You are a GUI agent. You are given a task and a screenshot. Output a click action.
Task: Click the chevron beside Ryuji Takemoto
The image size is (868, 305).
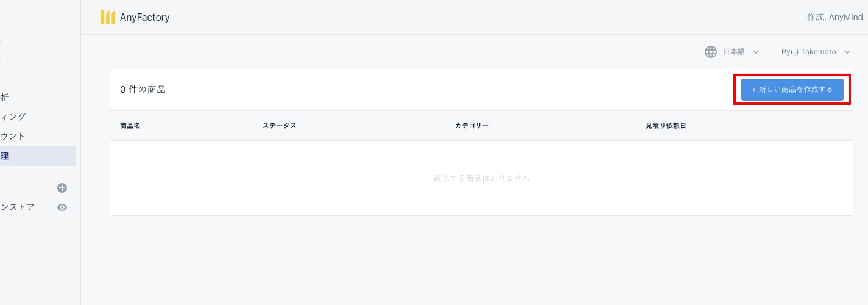point(847,52)
